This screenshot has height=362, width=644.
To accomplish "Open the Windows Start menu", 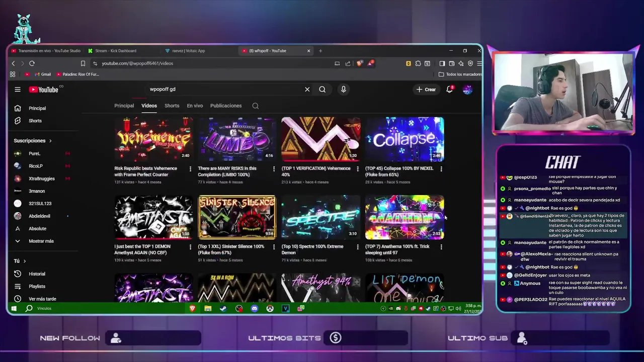I will click(x=14, y=308).
